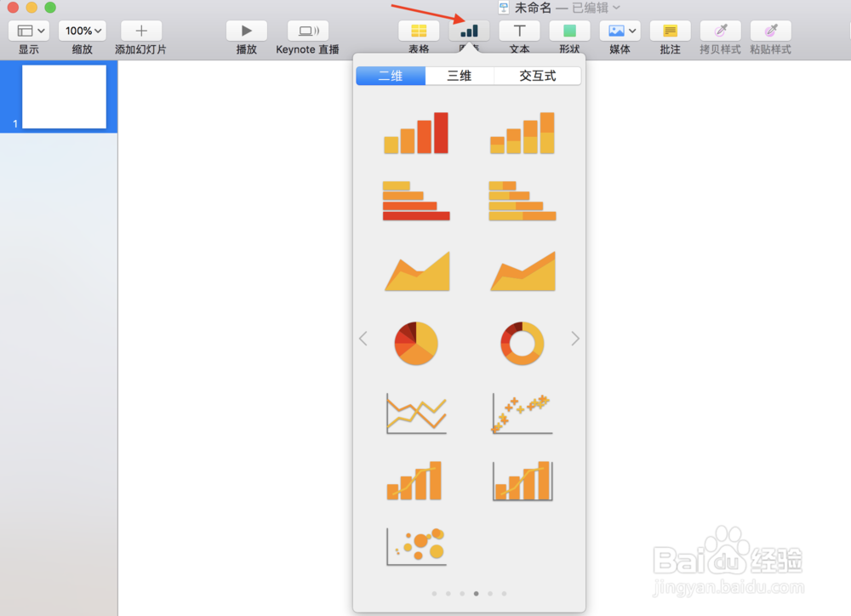Click the 粘贴样式 paste style icon
Image resolution: width=851 pixels, height=616 pixels.
771,31
